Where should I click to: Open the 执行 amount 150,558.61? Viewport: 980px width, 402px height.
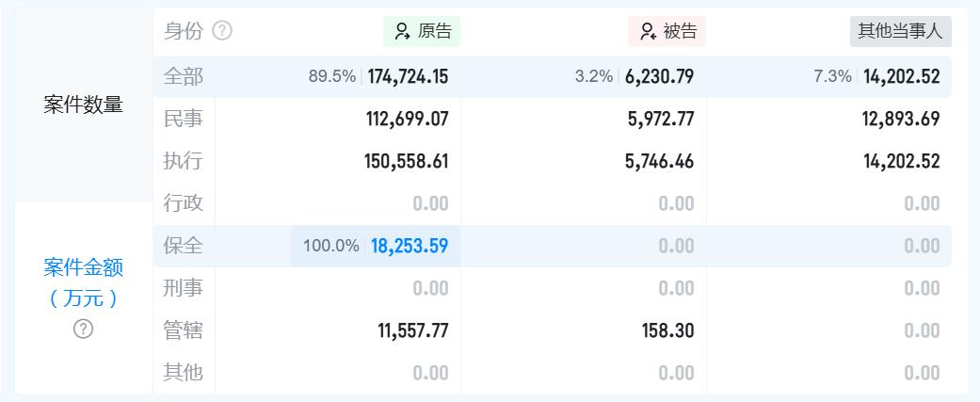(406, 161)
